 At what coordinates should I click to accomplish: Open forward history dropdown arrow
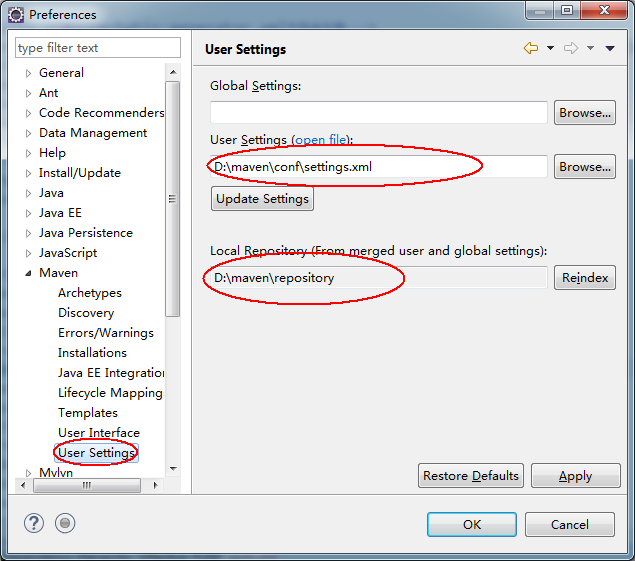click(590, 49)
